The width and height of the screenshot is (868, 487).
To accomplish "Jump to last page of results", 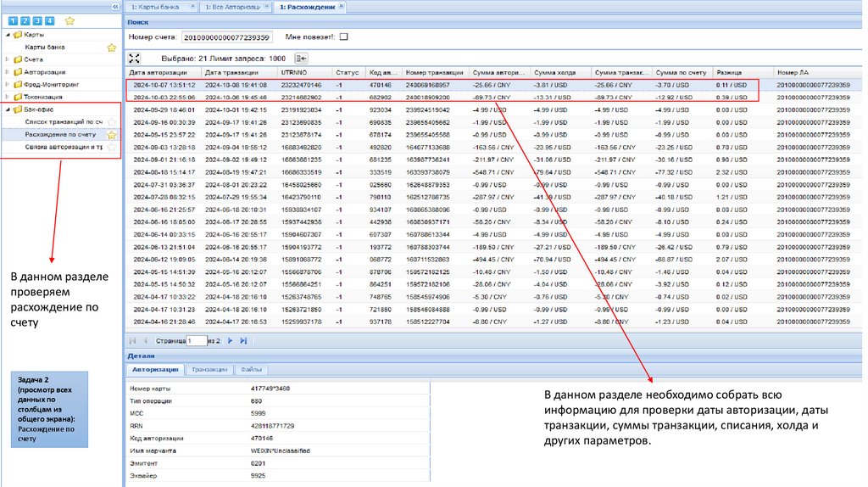I will click(243, 340).
